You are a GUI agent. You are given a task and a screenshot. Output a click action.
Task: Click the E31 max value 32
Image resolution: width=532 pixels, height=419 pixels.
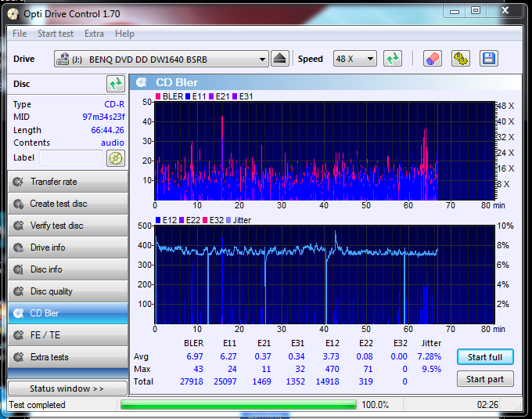300,369
